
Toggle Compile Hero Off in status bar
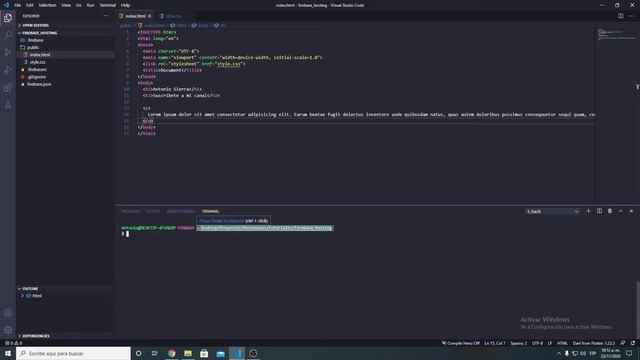click(x=460, y=343)
